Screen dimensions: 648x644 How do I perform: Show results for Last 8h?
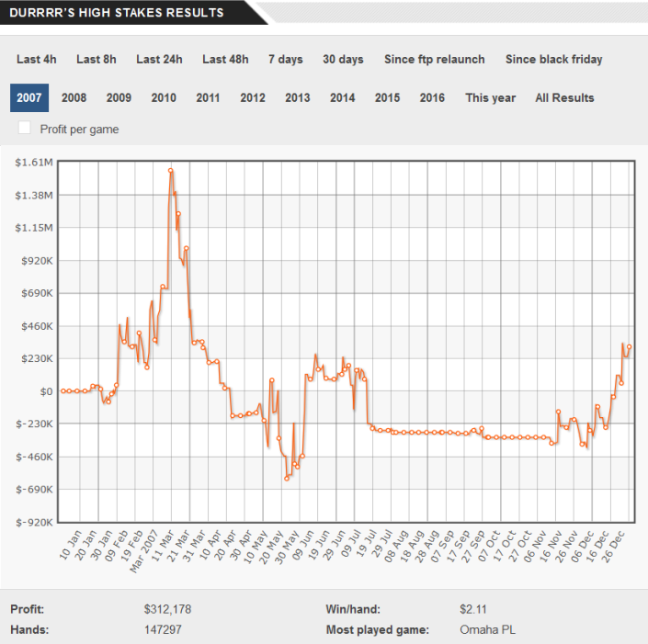tap(97, 59)
